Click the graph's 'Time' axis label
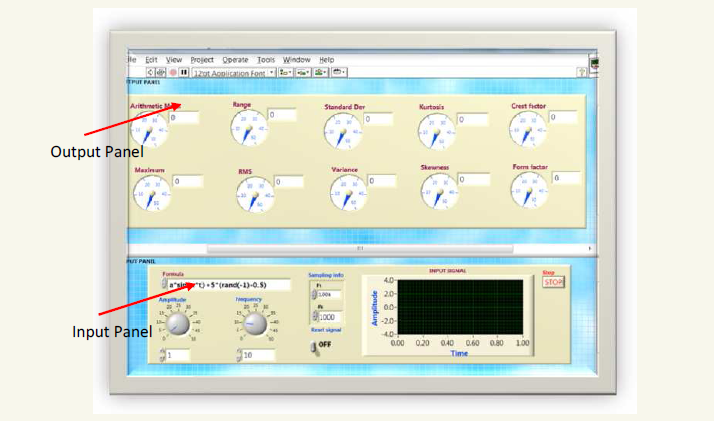Screen dimensions: 715x421 coord(460,353)
